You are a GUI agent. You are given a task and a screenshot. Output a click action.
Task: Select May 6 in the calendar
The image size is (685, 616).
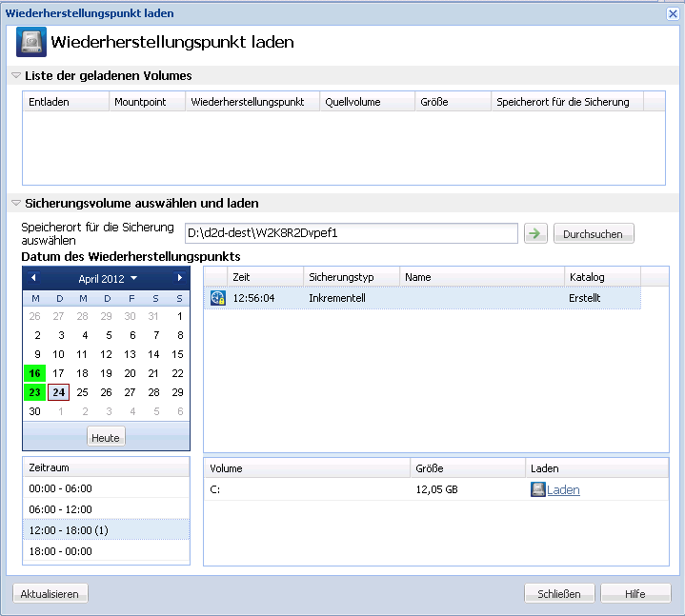tap(180, 411)
